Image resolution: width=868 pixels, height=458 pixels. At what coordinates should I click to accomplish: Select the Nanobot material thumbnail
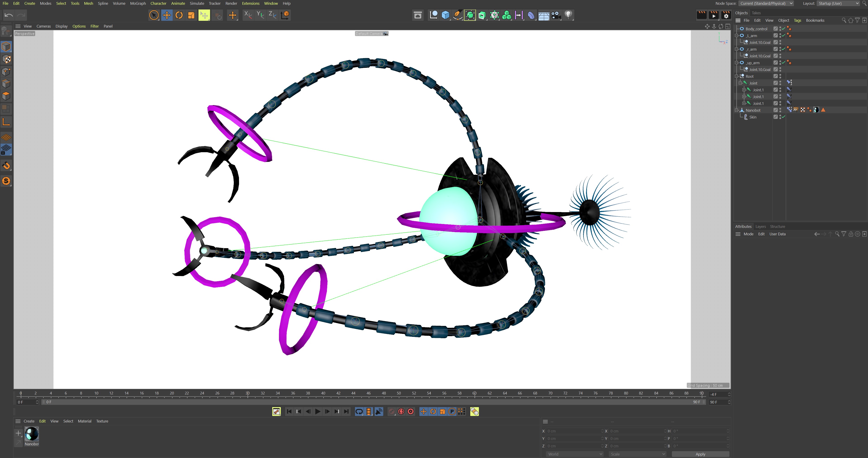tap(32, 434)
